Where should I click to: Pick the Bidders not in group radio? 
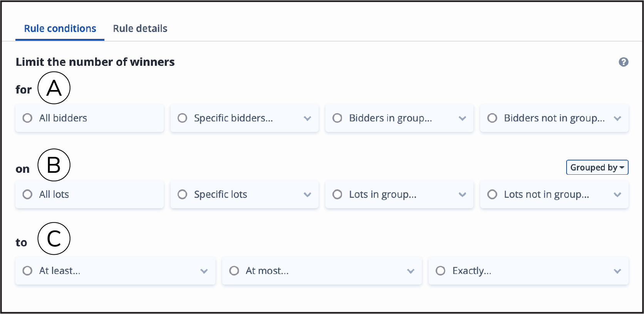(x=492, y=118)
